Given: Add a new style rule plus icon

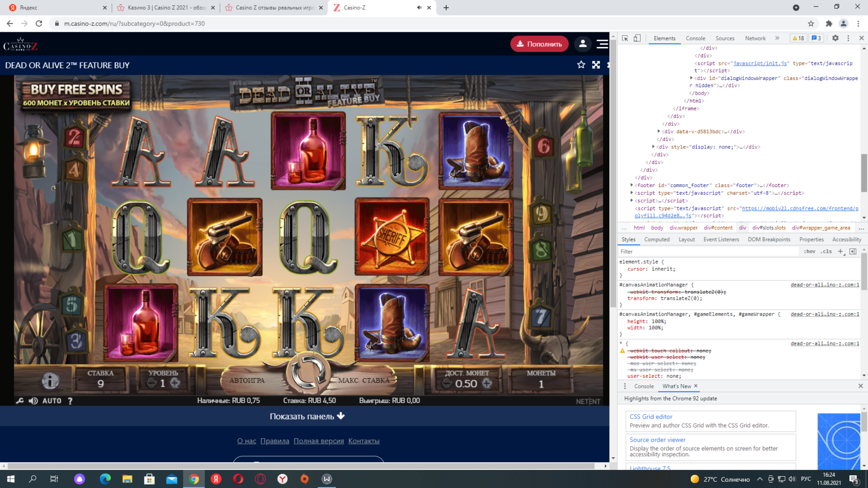Looking at the screenshot, I should (x=841, y=251).
